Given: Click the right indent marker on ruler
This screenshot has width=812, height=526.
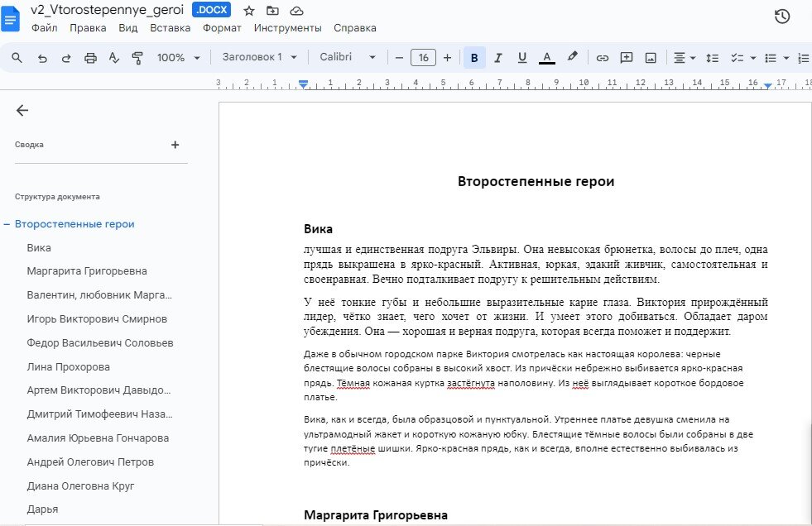Looking at the screenshot, I should tap(767, 85).
